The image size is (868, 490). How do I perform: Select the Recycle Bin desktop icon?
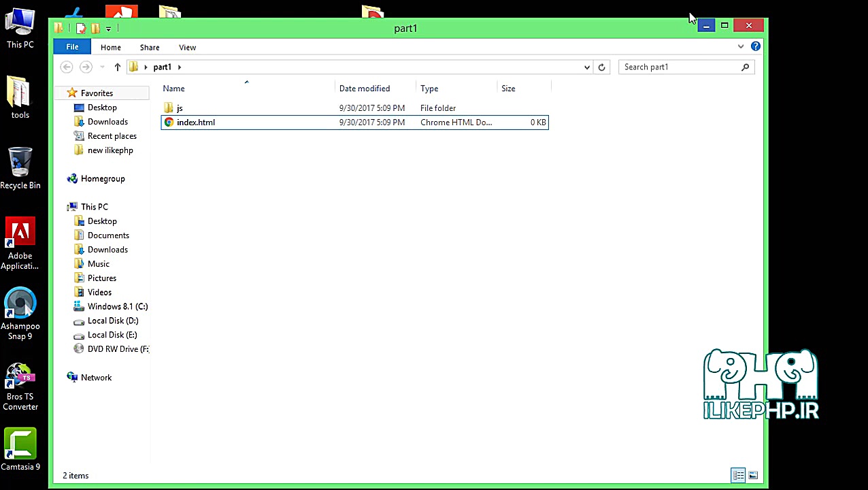click(20, 169)
